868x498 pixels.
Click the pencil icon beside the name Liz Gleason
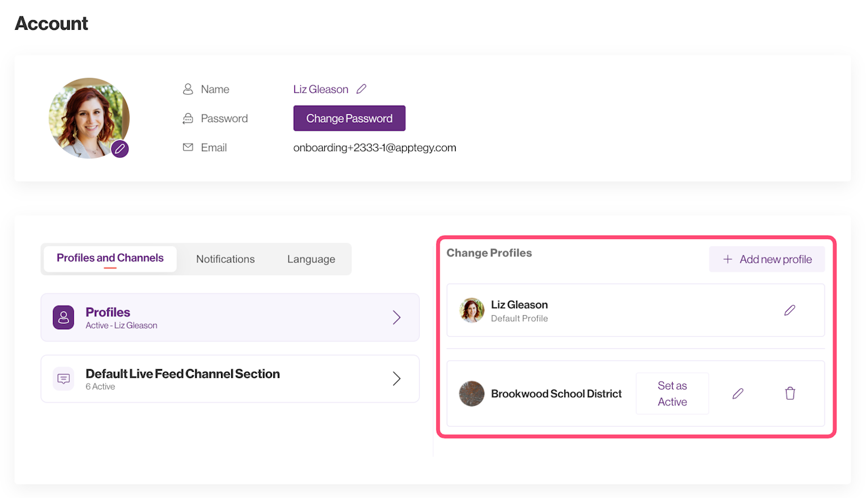(x=361, y=89)
